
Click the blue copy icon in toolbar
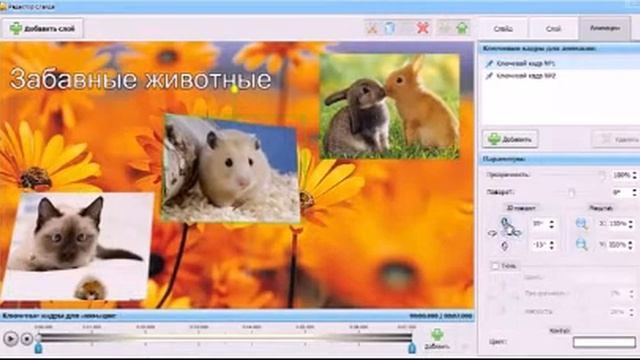click(x=389, y=28)
